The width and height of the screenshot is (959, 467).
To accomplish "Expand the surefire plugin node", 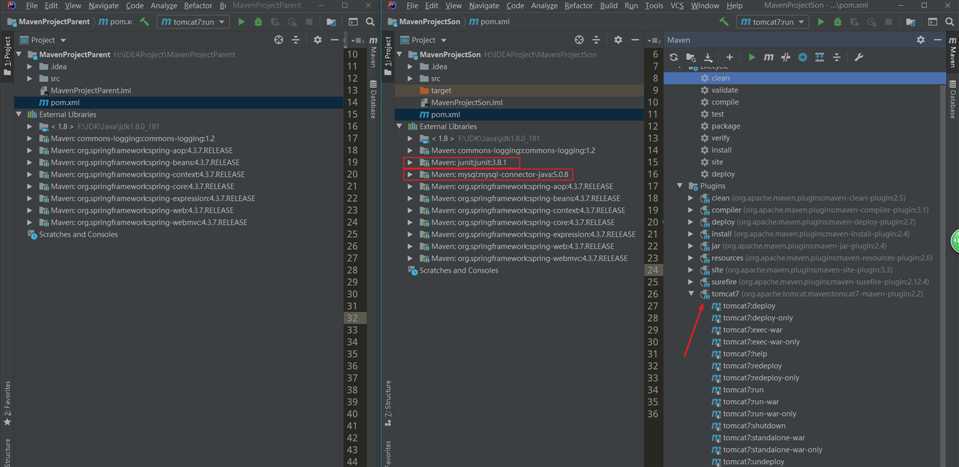I will coord(691,282).
